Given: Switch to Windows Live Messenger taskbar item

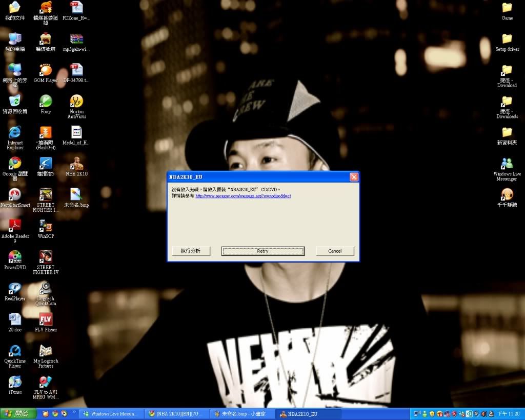Looking at the screenshot, I should tap(110, 414).
